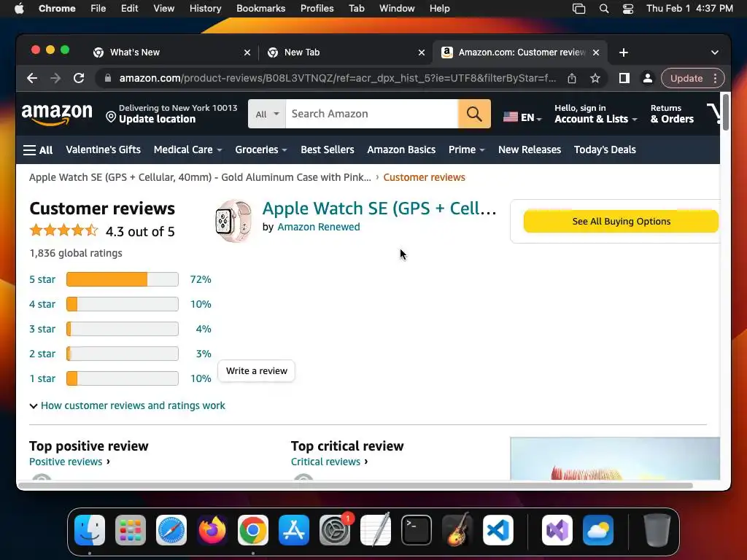
Task: Click the 5 star 72% rating bar
Action: pos(123,279)
